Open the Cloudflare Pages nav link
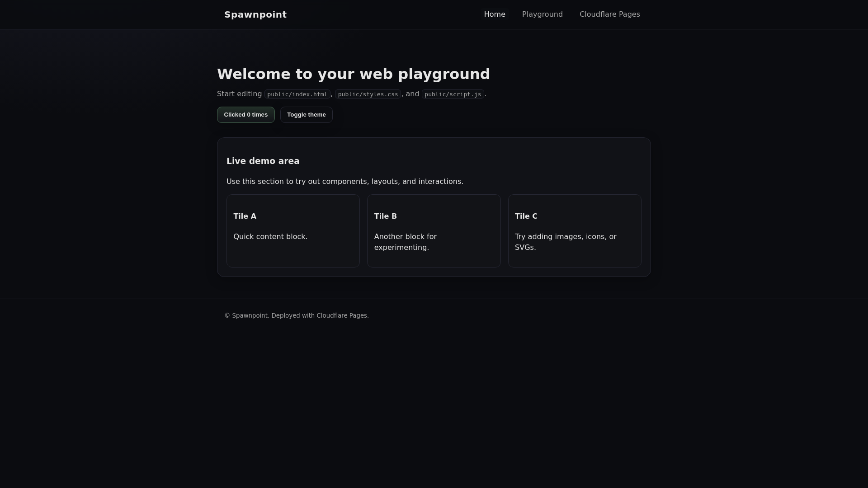868x488 pixels. click(609, 14)
